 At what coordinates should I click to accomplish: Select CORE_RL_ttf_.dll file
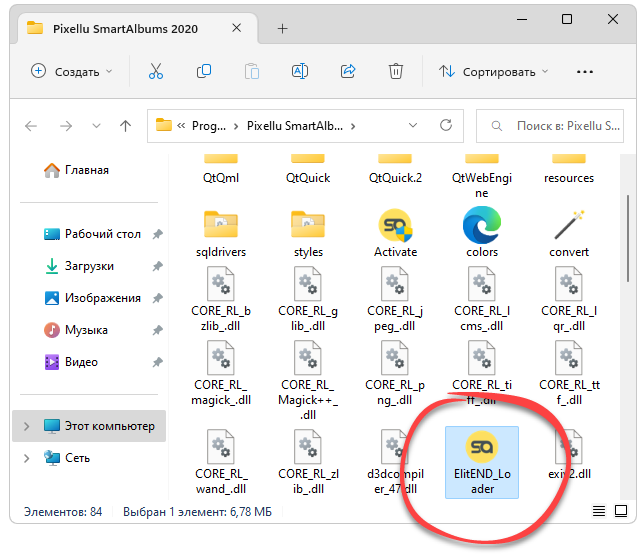(569, 373)
